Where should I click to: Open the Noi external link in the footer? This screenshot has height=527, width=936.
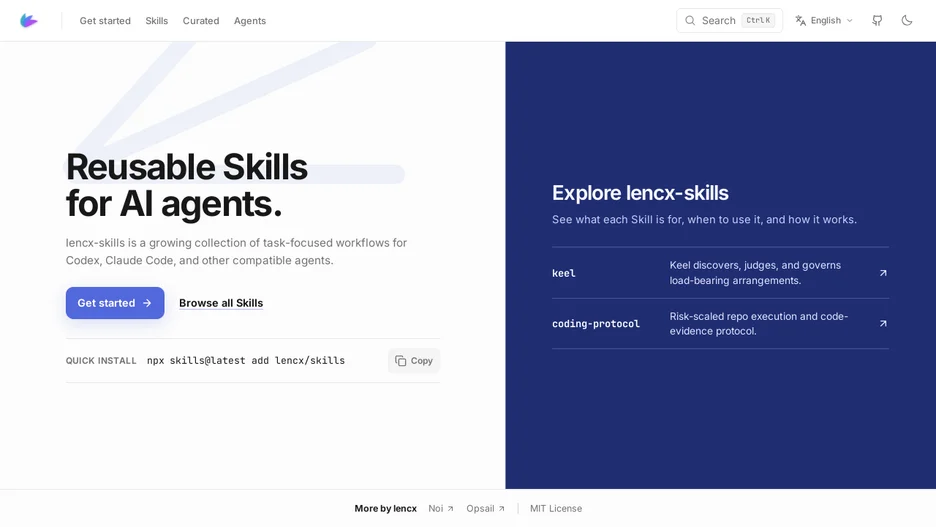[x=441, y=508]
